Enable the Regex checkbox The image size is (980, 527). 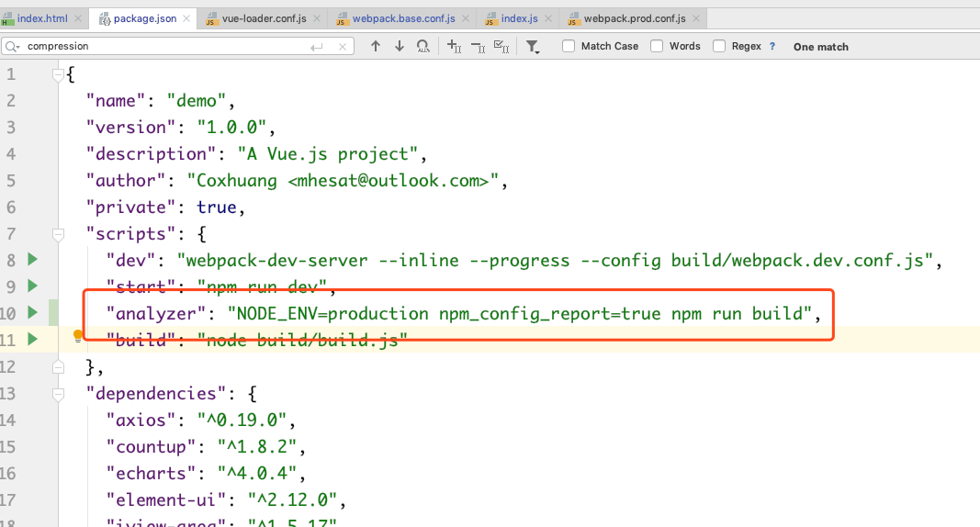pyautogui.click(x=719, y=46)
